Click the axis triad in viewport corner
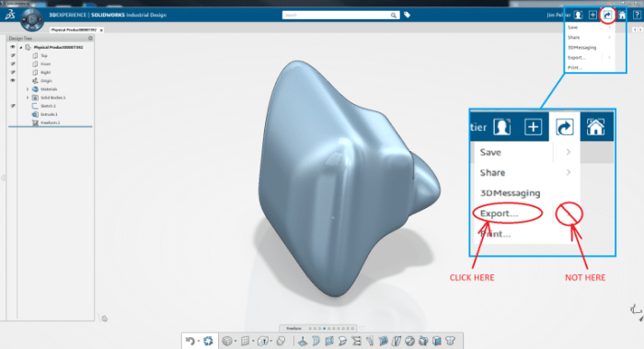Image resolution: width=644 pixels, height=349 pixels. click(x=636, y=310)
